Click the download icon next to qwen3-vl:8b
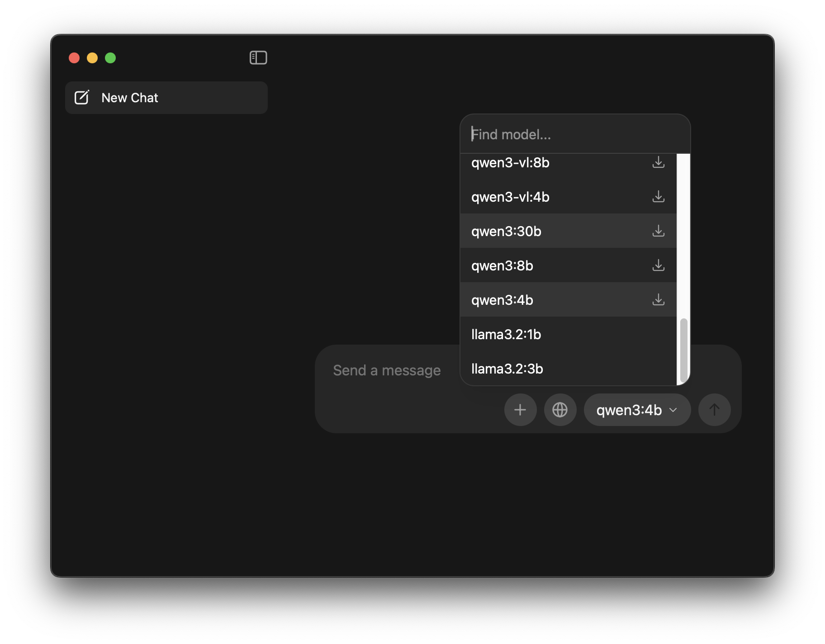The height and width of the screenshot is (644, 825). pos(659,163)
